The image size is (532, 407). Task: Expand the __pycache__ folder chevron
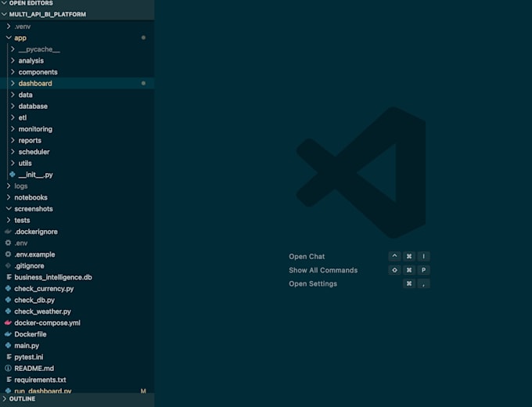pos(13,49)
